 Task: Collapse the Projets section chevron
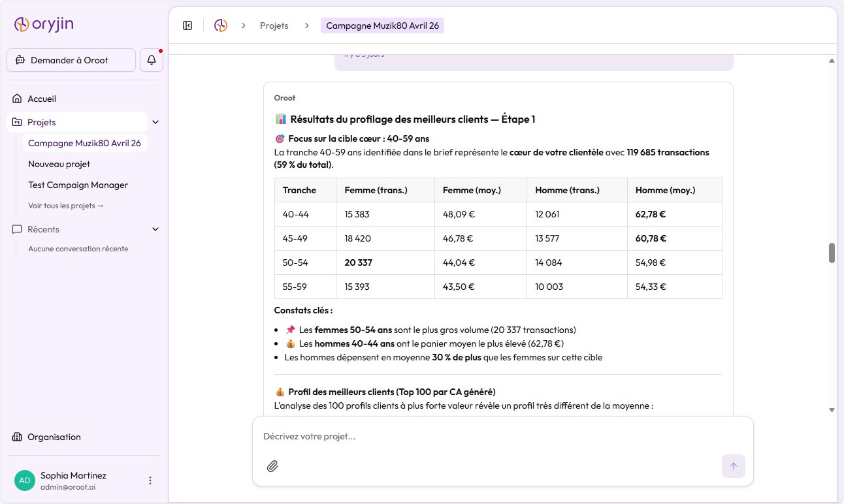click(x=155, y=122)
